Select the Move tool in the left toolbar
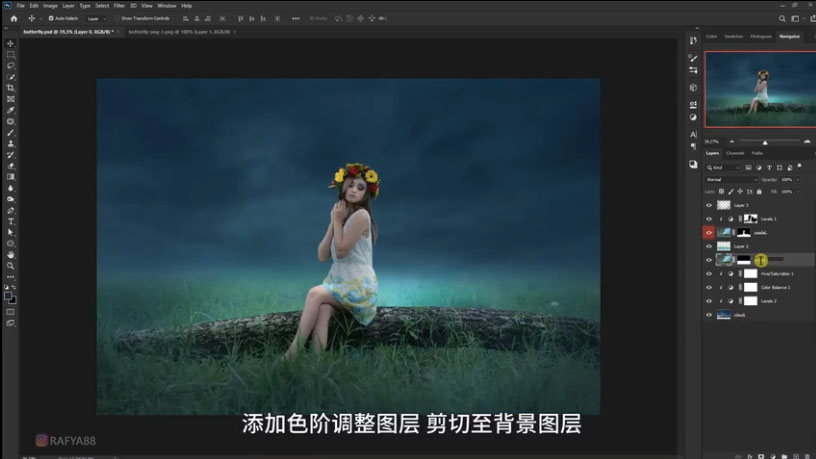 pyautogui.click(x=10, y=44)
